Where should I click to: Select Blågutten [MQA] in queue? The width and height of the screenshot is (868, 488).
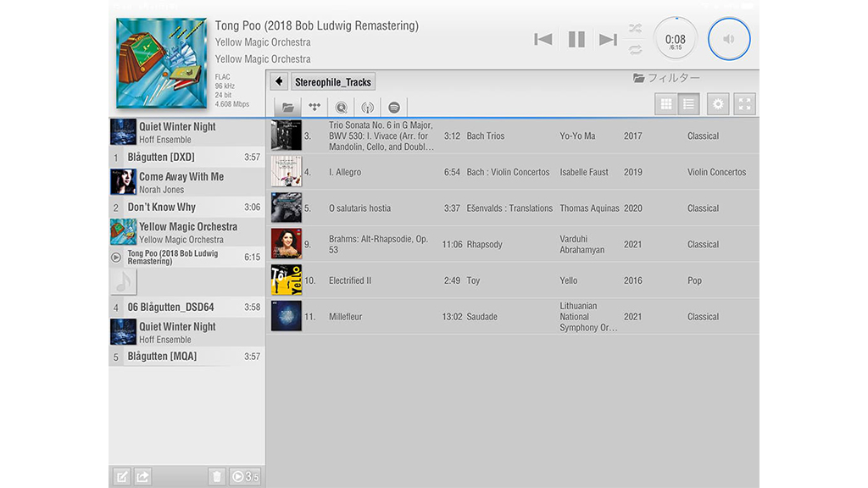pos(187,357)
